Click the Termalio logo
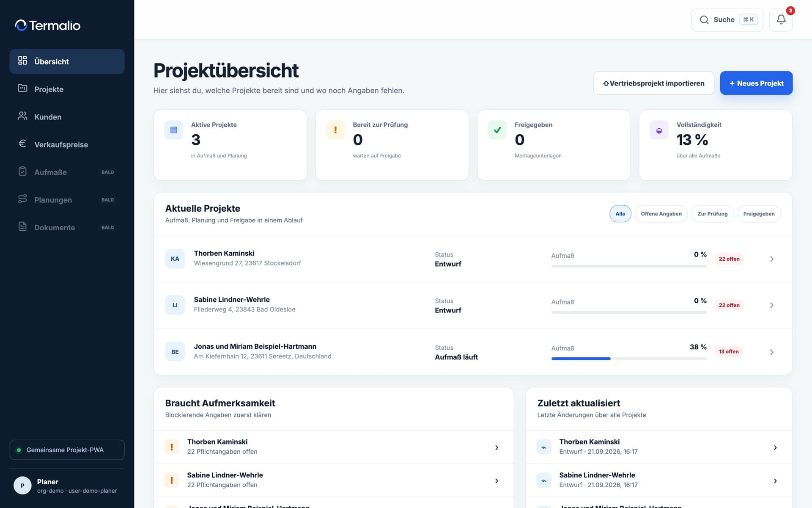The height and width of the screenshot is (508, 812). pos(48,25)
